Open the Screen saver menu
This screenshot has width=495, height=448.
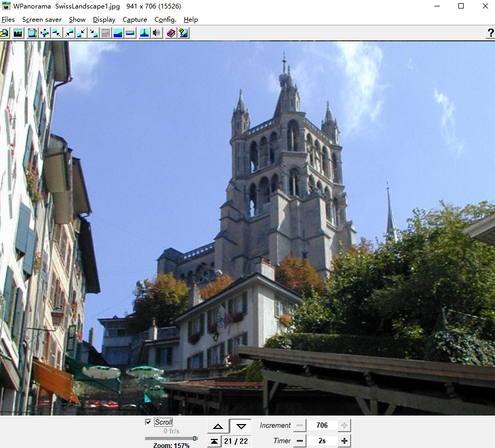[x=42, y=20]
